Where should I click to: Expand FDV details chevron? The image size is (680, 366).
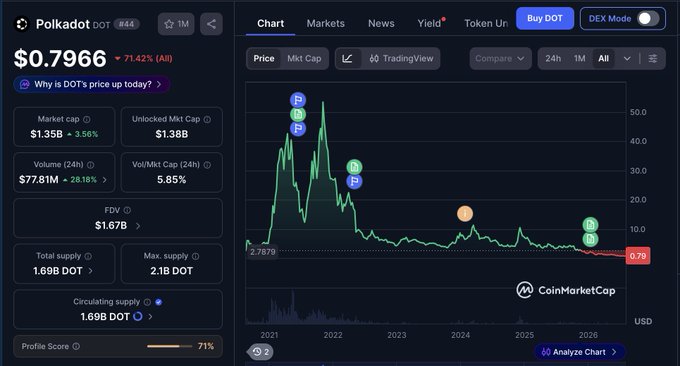pos(138,225)
